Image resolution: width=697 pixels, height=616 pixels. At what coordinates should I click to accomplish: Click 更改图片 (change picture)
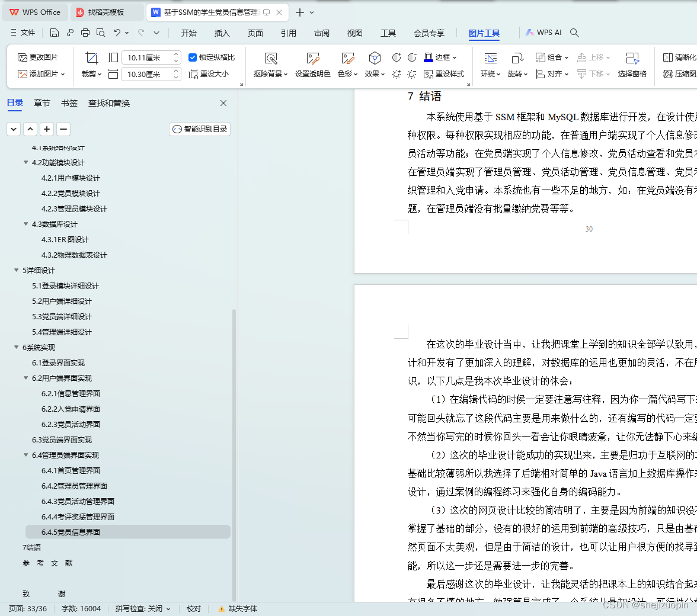click(38, 57)
